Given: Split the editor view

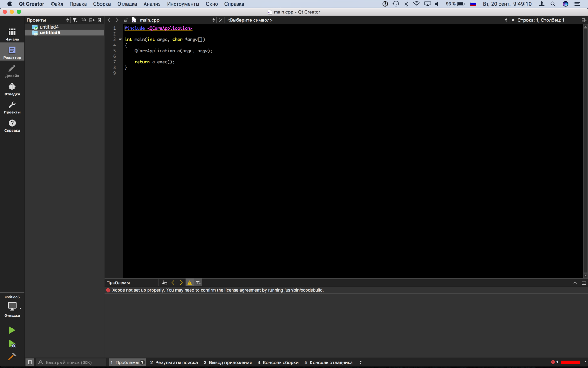Looking at the screenshot, I should coord(584,20).
